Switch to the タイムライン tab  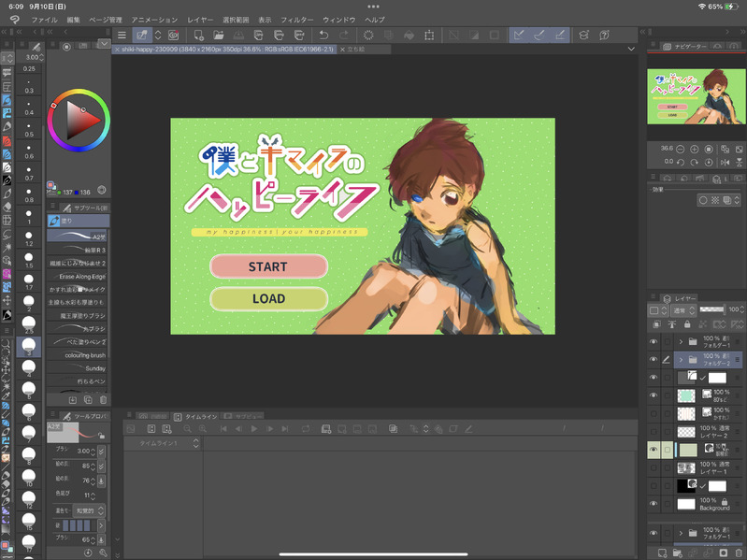coord(195,417)
